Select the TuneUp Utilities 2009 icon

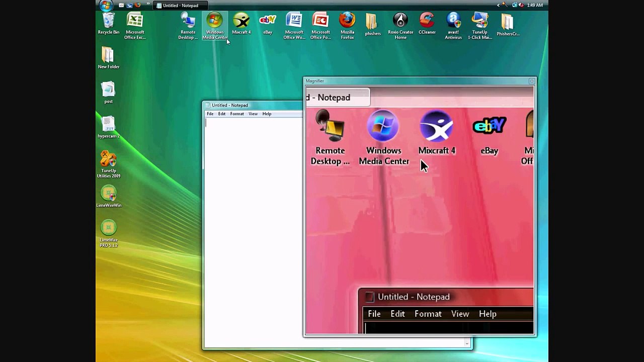click(x=109, y=164)
